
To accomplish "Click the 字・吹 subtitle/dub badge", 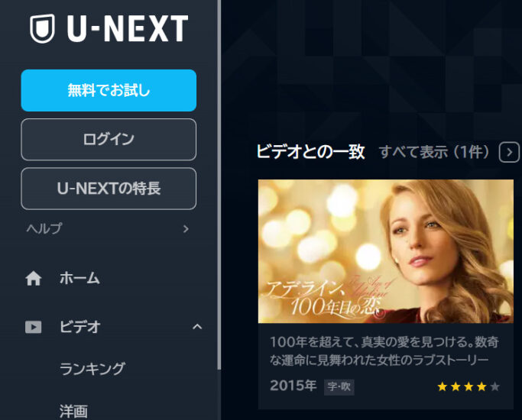I will point(339,386).
